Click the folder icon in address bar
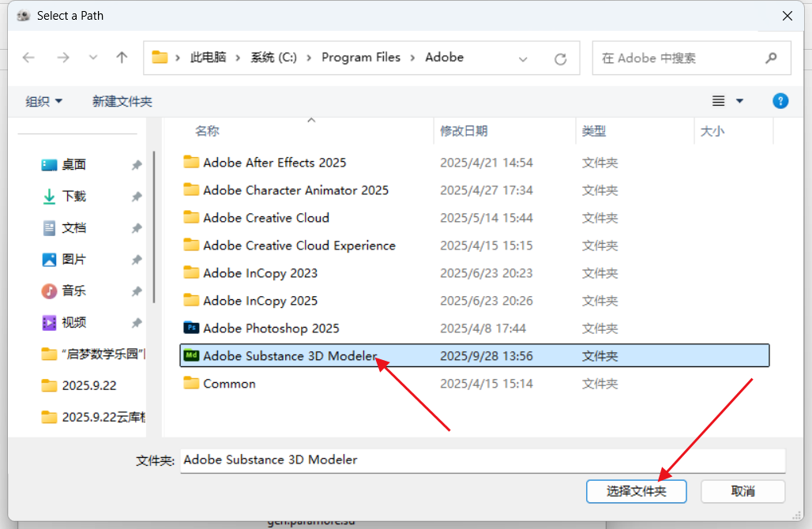This screenshot has height=529, width=812. [x=160, y=57]
